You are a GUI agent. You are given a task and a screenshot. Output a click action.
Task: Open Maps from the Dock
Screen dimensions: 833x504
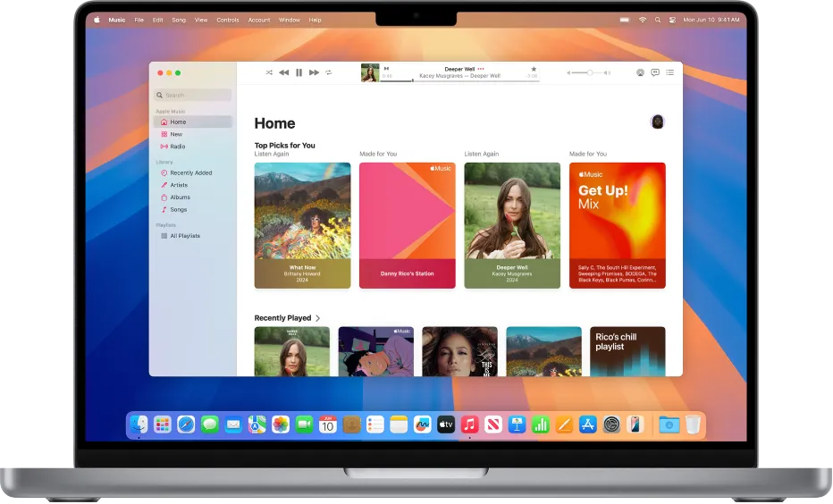(257, 424)
